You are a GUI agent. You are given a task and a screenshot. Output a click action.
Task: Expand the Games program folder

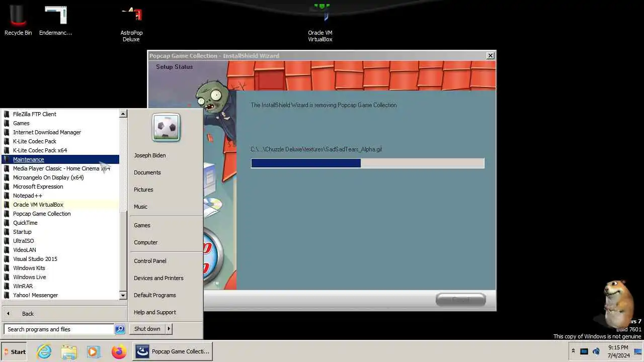coord(61,123)
